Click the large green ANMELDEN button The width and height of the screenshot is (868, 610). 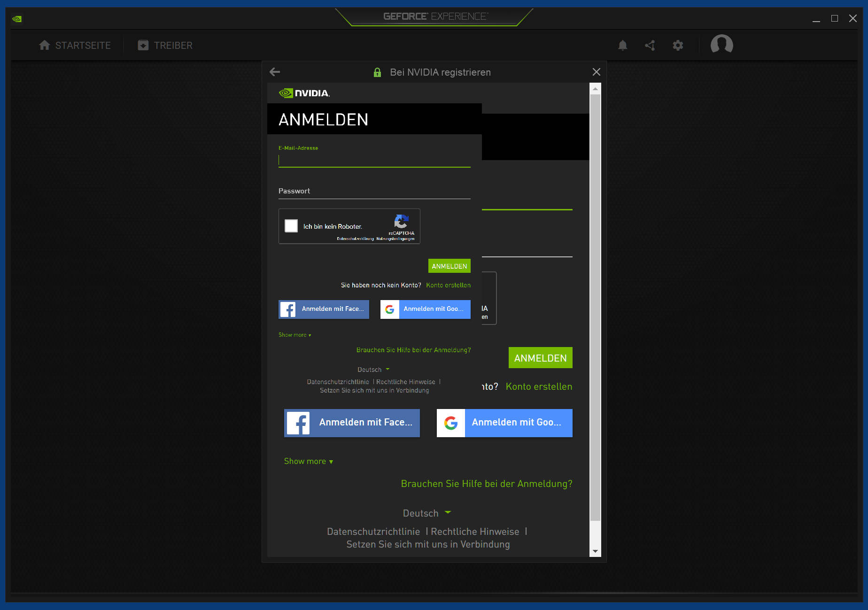[541, 358]
